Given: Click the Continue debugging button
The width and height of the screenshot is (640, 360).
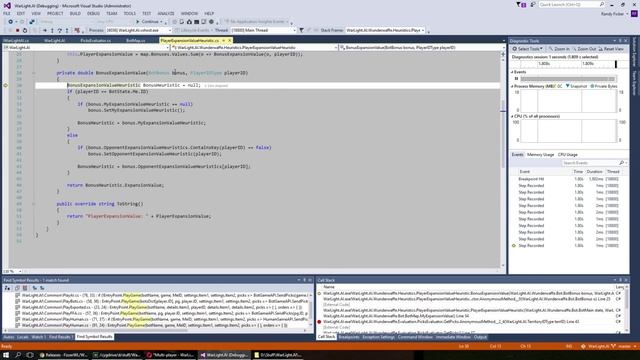Looking at the screenshot, I should [x=147, y=22].
